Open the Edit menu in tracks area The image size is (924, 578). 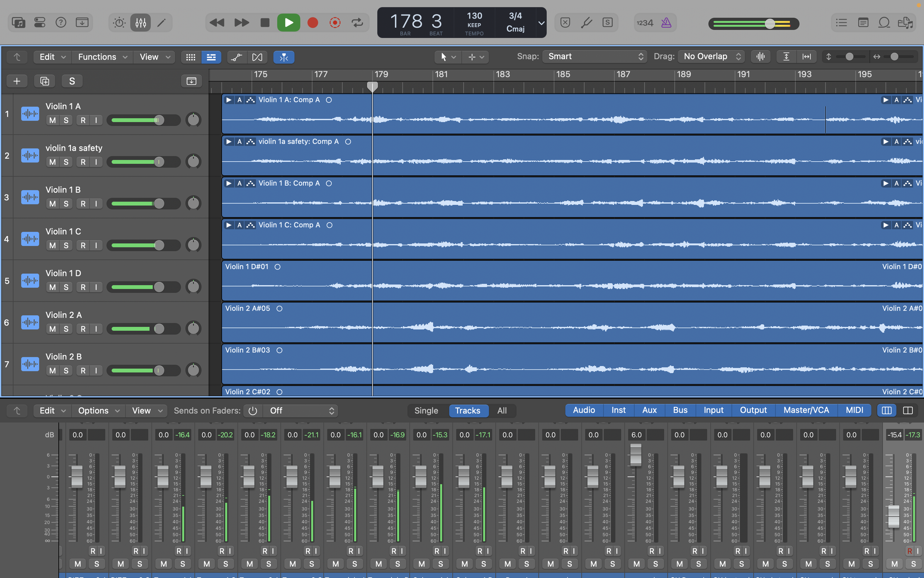[x=52, y=57]
